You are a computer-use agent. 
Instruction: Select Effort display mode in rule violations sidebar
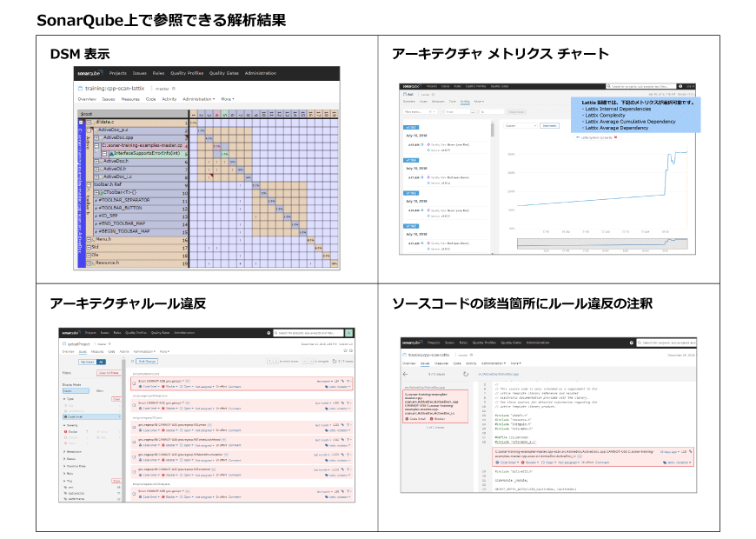click(x=100, y=391)
